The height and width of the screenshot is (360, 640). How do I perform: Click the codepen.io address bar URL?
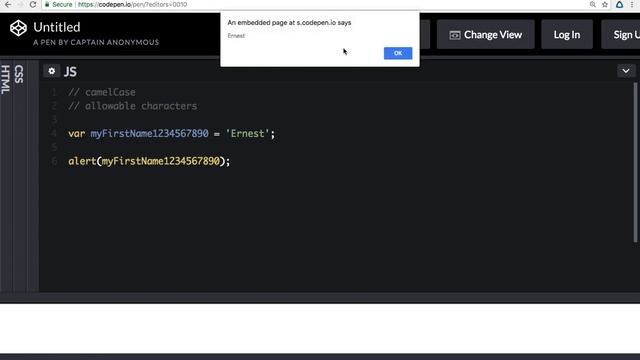coord(132,4)
